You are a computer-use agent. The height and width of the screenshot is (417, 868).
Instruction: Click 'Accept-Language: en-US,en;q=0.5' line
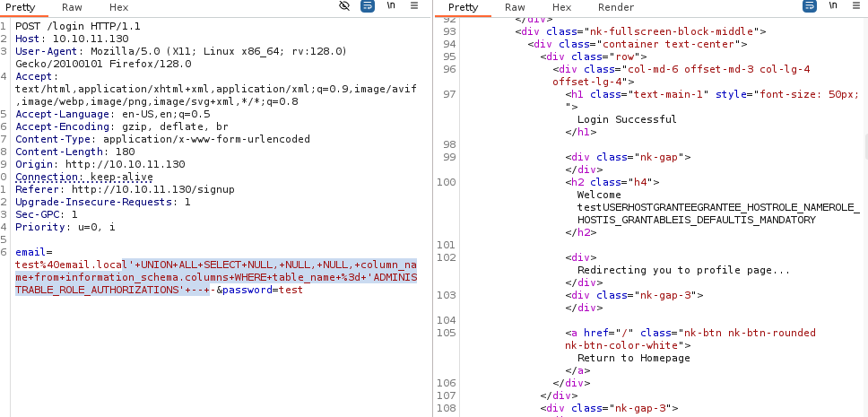coord(113,114)
